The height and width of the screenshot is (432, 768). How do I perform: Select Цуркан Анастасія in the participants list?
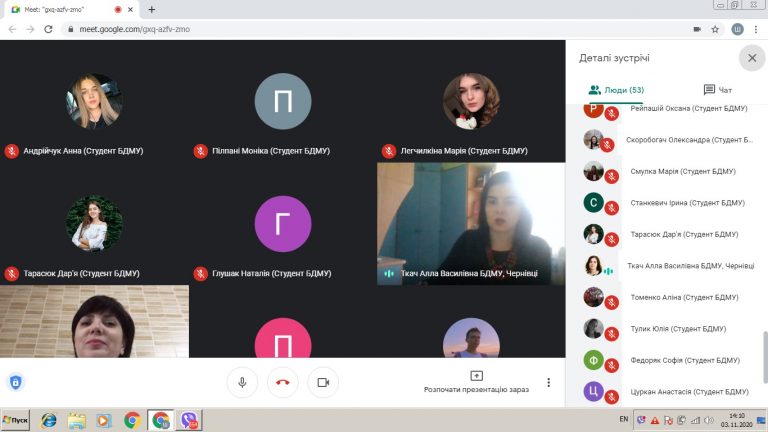[x=689, y=392]
